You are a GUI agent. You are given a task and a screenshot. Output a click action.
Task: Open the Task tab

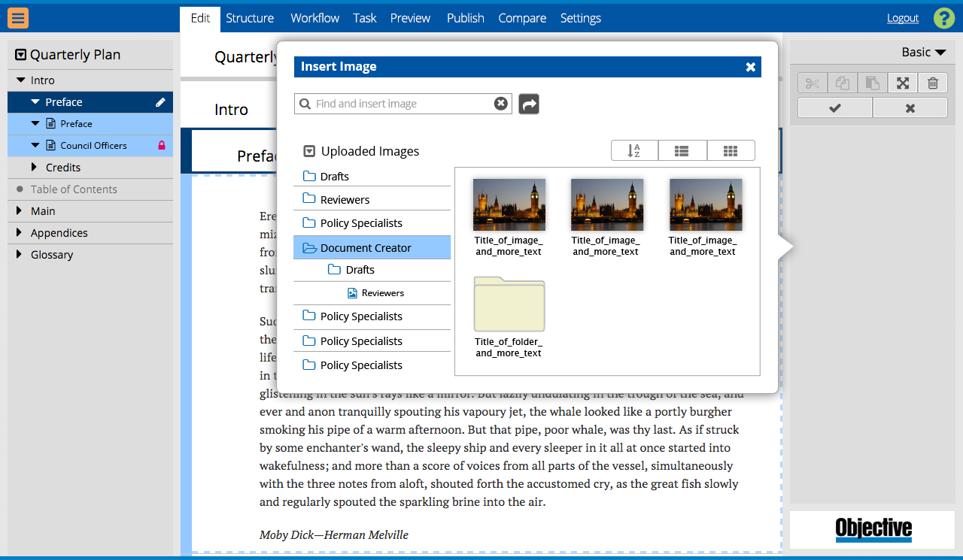(x=365, y=18)
